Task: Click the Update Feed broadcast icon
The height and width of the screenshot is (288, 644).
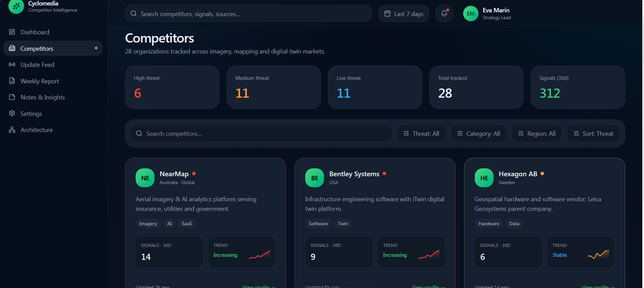Action: click(12, 64)
